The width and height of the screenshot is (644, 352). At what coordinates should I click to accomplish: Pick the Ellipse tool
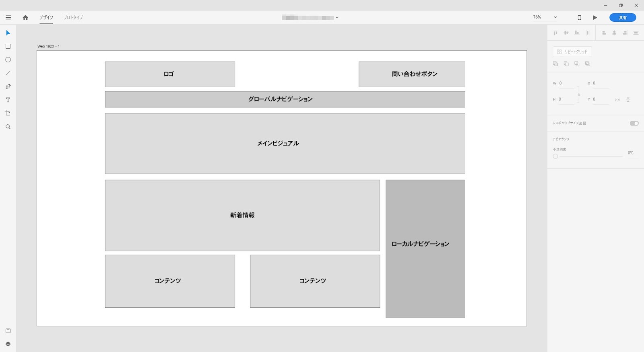point(8,60)
